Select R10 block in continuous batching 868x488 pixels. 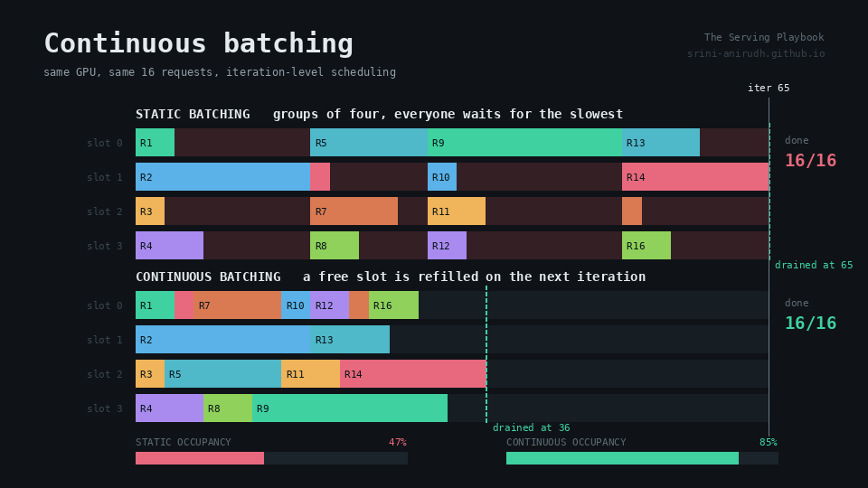tap(296, 305)
